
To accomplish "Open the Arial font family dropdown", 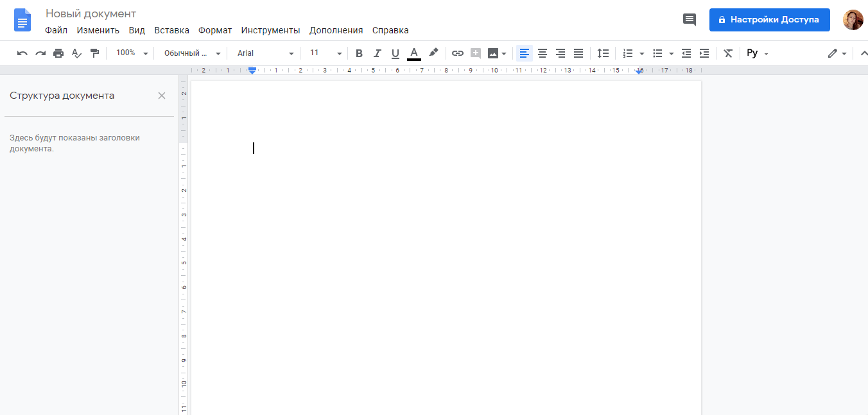I will tap(263, 53).
